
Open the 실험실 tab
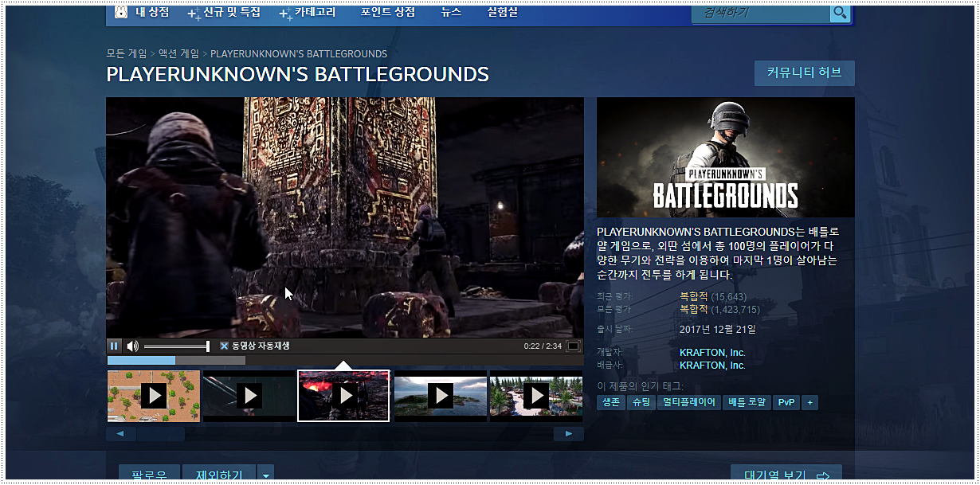tap(502, 13)
